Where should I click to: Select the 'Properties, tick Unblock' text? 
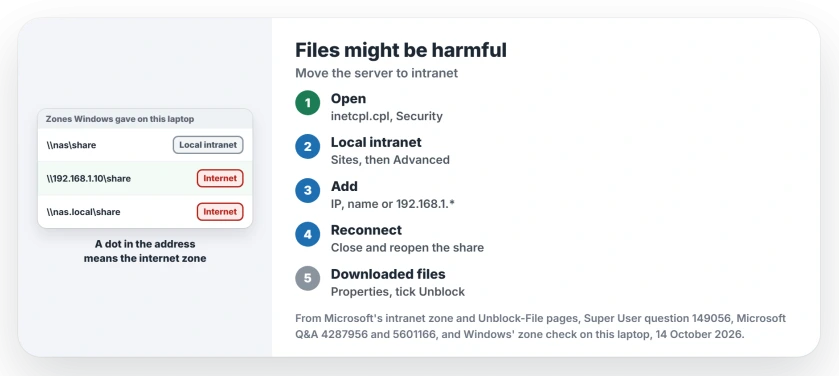[398, 291]
